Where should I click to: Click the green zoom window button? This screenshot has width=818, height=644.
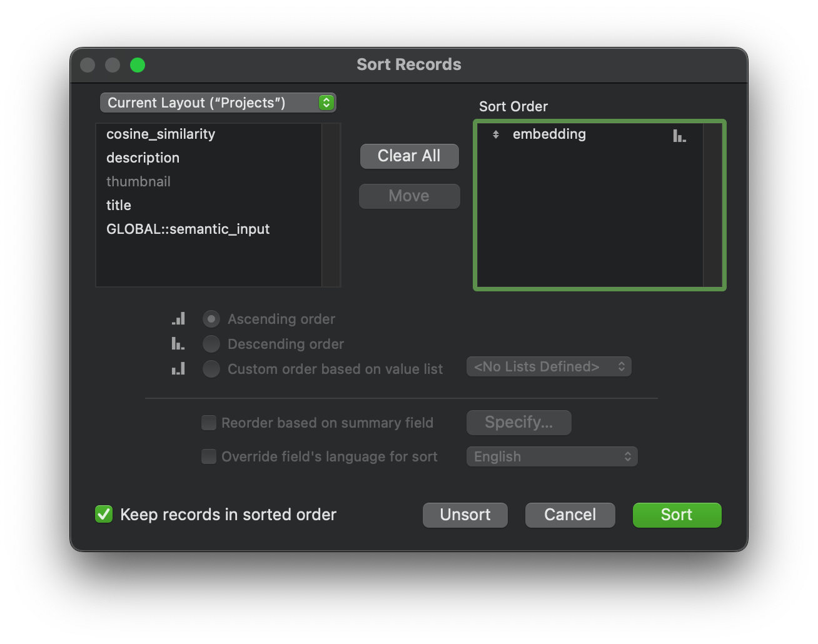(138, 65)
